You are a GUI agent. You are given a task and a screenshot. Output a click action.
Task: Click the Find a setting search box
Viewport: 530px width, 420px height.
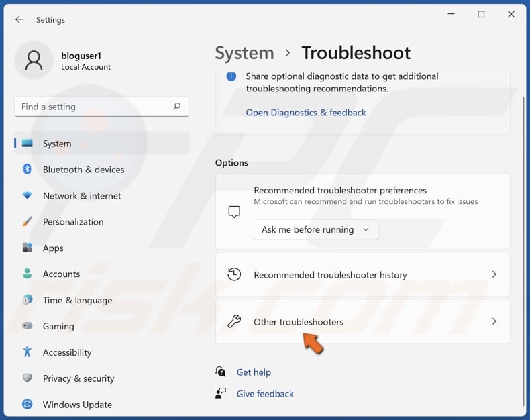pyautogui.click(x=101, y=107)
